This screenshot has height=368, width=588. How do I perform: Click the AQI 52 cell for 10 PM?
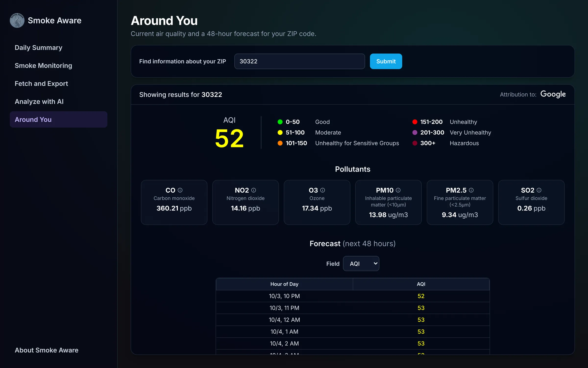tap(421, 296)
